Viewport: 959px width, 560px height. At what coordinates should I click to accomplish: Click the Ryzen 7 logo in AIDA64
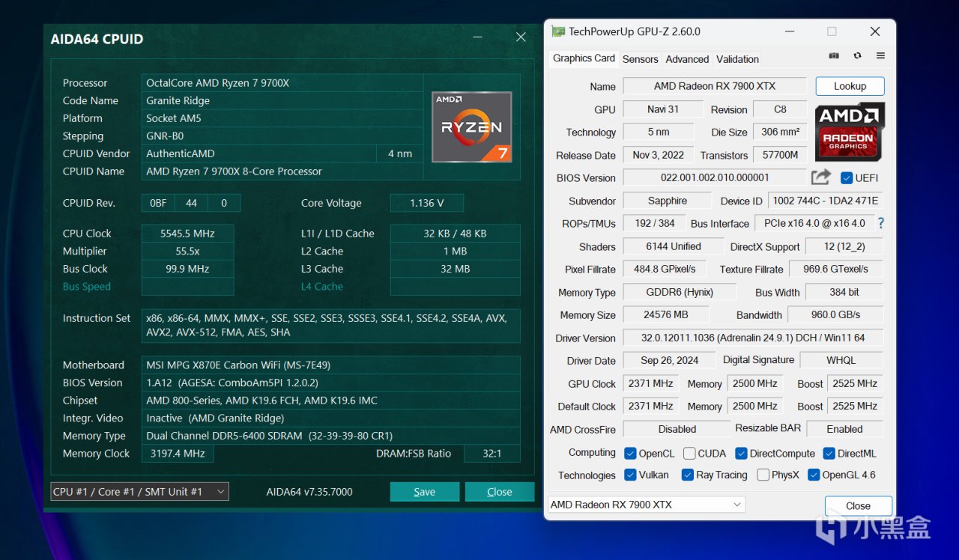(x=472, y=127)
